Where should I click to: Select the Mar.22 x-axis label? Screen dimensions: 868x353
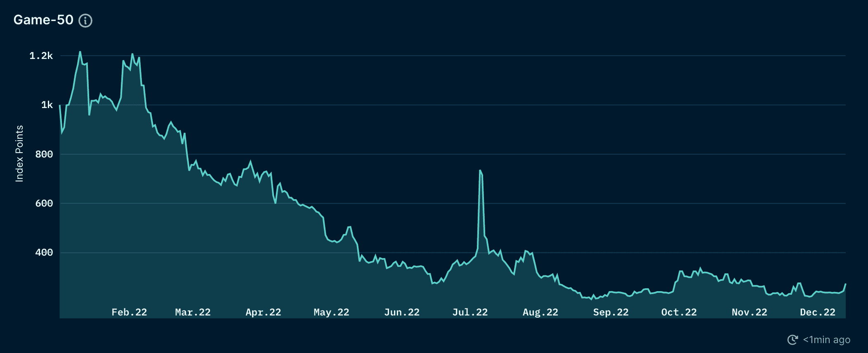(x=193, y=312)
